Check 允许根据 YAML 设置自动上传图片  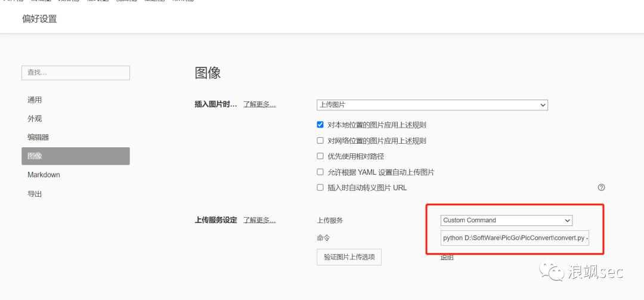pos(320,172)
